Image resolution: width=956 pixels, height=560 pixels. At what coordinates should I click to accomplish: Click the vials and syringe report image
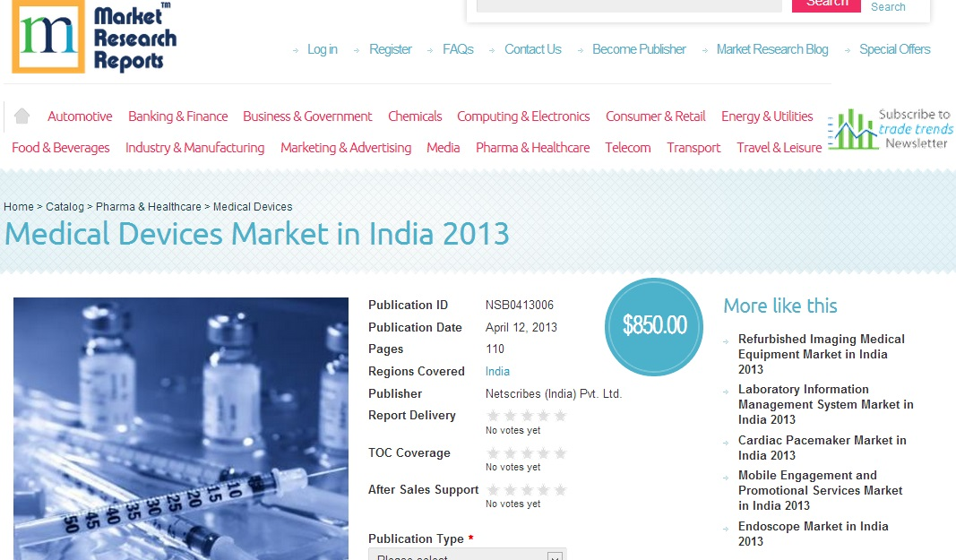[x=181, y=428]
